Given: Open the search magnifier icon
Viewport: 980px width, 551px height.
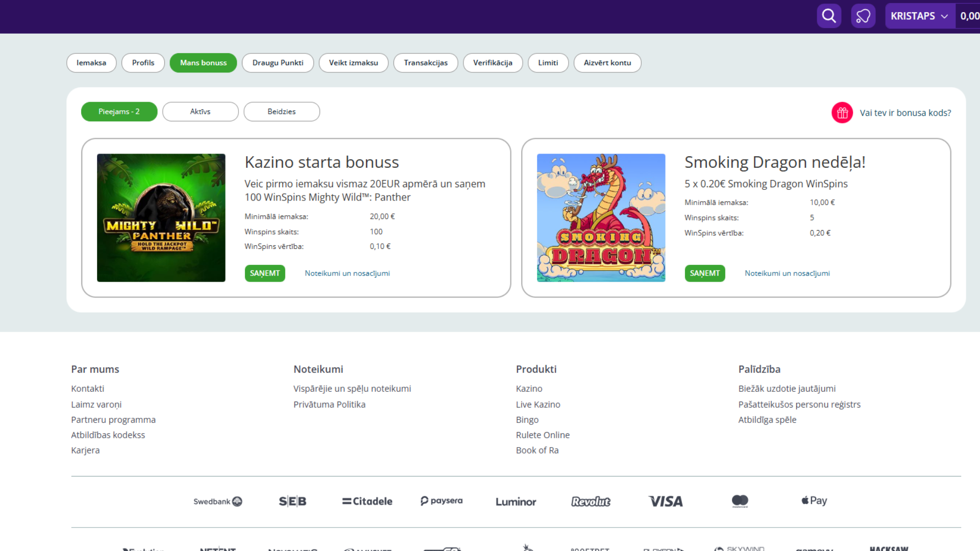Looking at the screenshot, I should pos(829,16).
